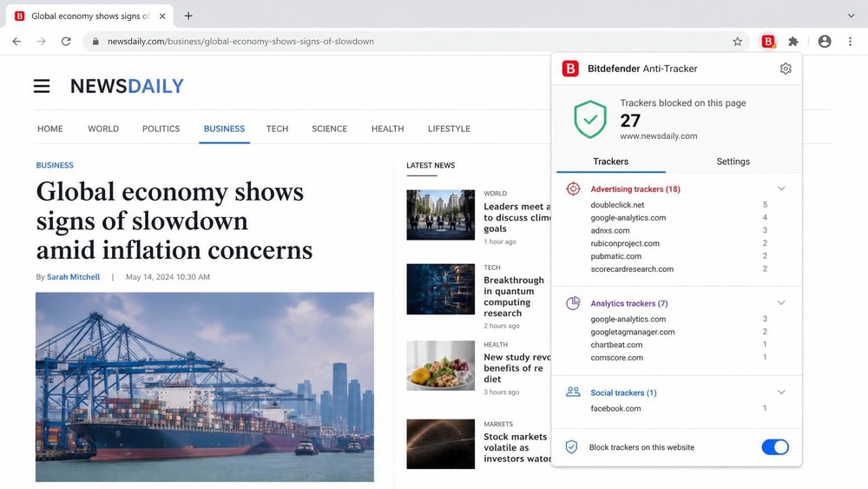Viewport: 868px width, 489px height.
Task: Click the city leaders thumbnail
Action: (x=441, y=215)
